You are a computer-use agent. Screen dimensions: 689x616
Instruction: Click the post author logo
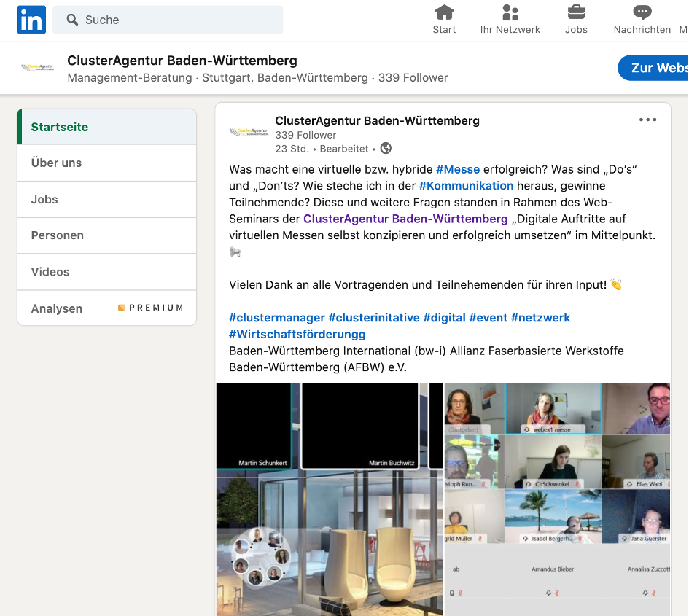(x=249, y=131)
